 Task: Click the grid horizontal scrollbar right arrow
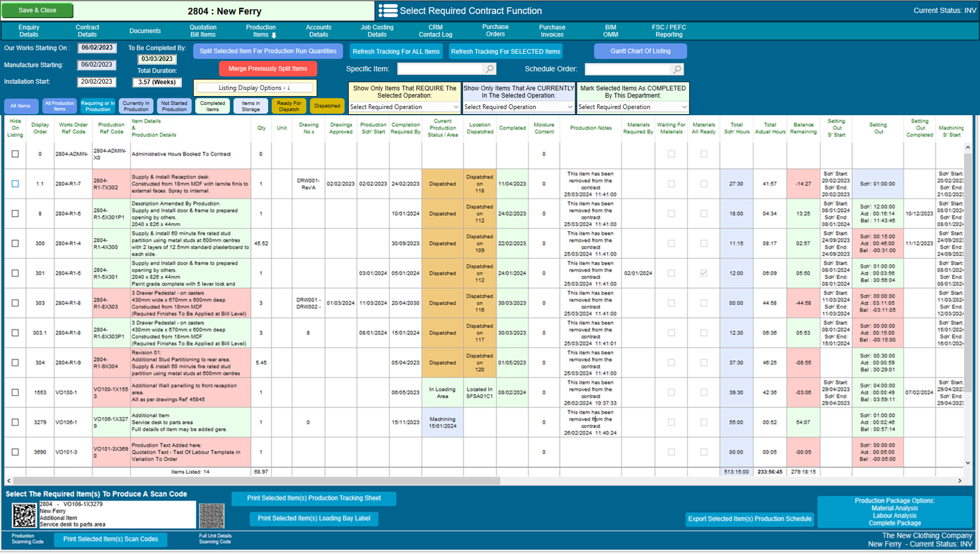click(x=960, y=481)
